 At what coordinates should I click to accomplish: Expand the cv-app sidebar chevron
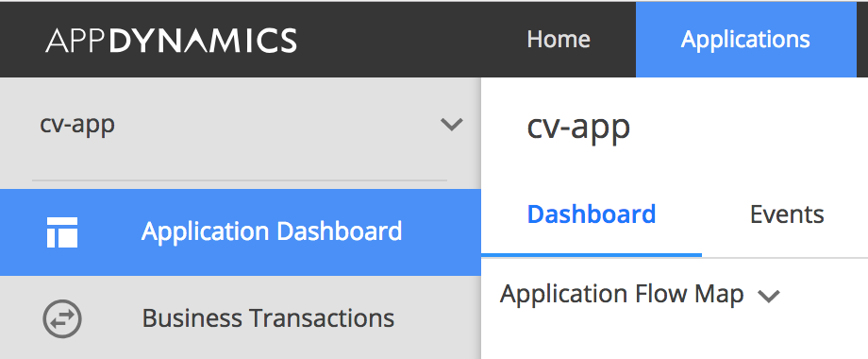(x=451, y=125)
